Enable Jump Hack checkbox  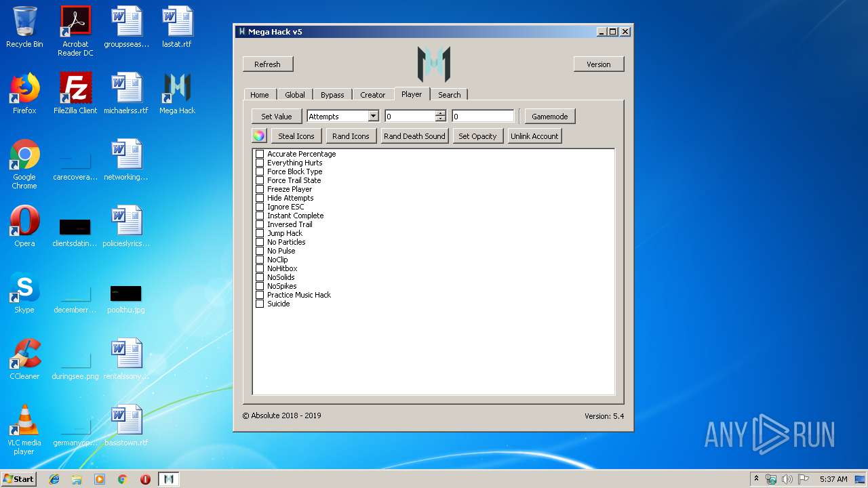tap(259, 233)
